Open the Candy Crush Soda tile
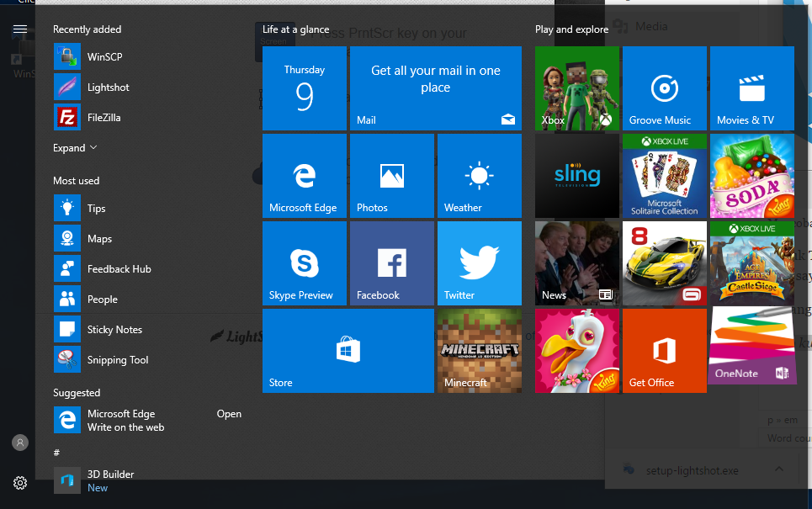The image size is (812, 509). (x=752, y=176)
